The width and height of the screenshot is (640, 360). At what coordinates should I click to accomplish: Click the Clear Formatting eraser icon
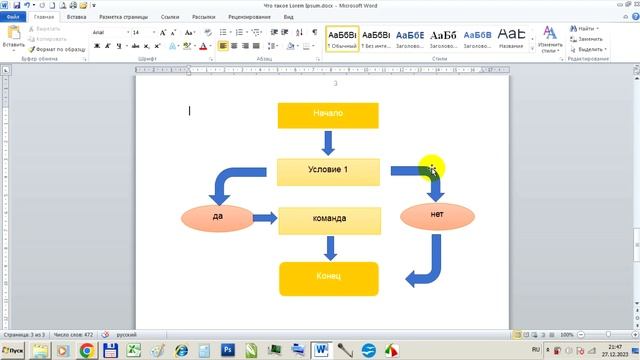(208, 32)
